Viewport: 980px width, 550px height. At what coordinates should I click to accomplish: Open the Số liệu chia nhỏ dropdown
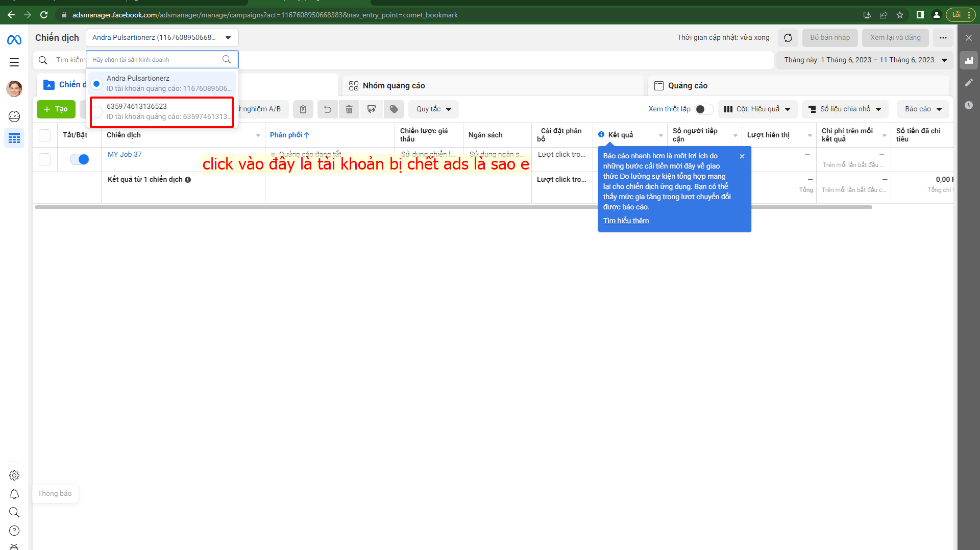click(845, 109)
